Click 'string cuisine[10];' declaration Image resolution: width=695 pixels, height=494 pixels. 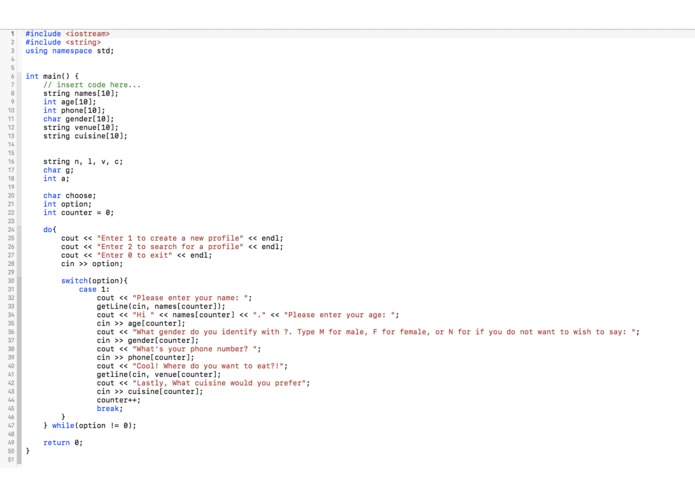pos(85,136)
